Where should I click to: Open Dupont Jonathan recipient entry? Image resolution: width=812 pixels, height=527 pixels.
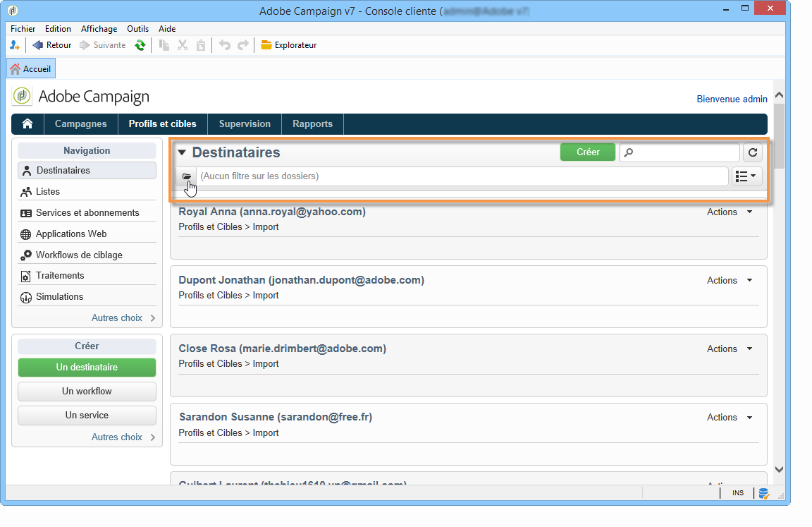click(x=302, y=280)
